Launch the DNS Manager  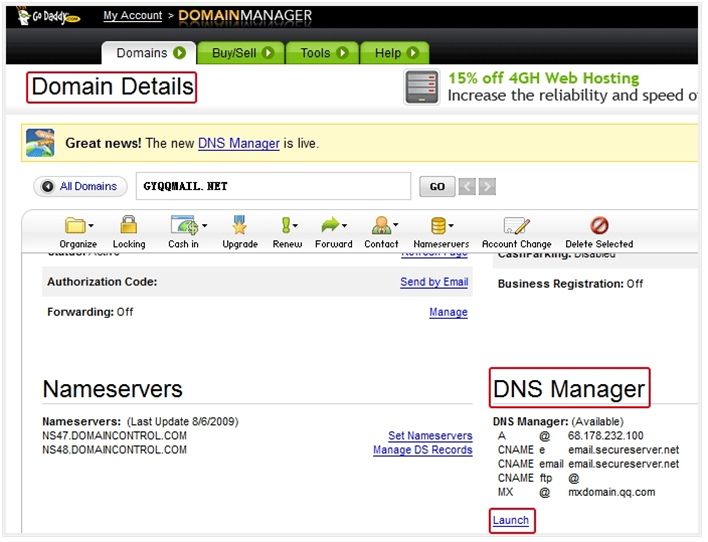click(x=511, y=520)
